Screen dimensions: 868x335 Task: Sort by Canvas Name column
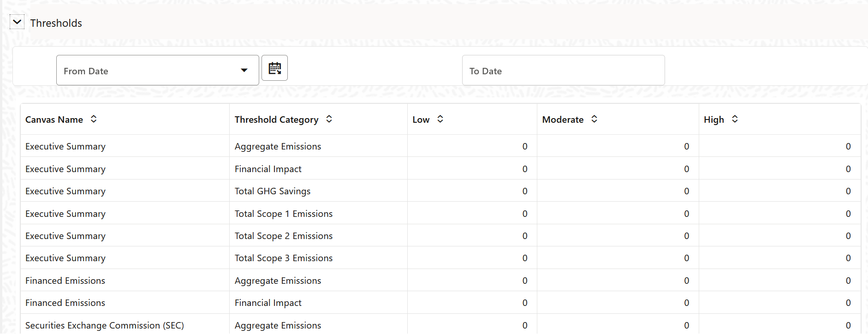click(x=94, y=119)
